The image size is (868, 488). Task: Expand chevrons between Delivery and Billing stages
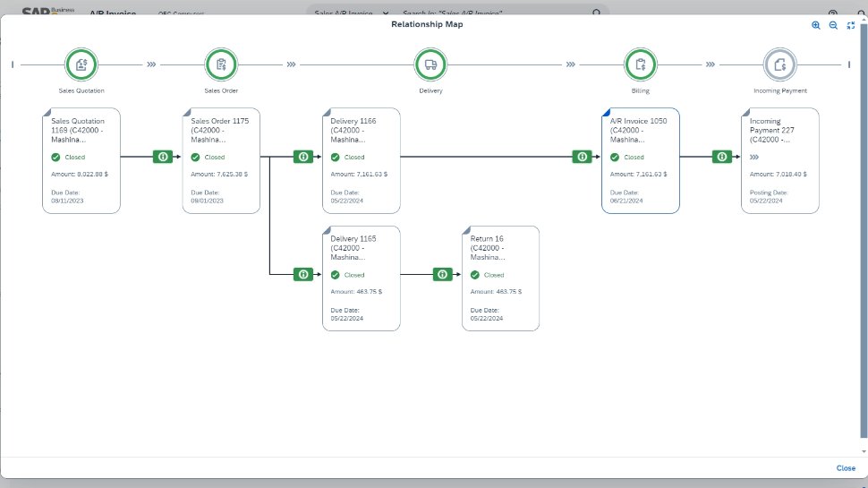click(570, 64)
